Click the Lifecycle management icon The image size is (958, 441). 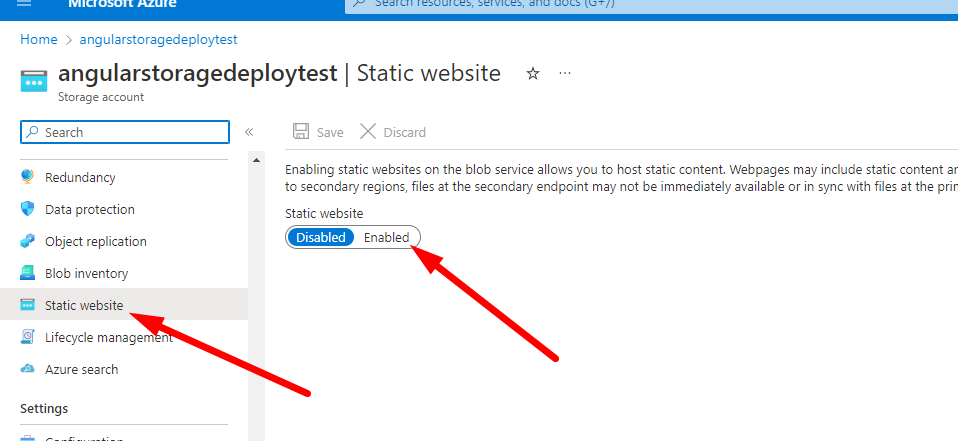click(28, 337)
